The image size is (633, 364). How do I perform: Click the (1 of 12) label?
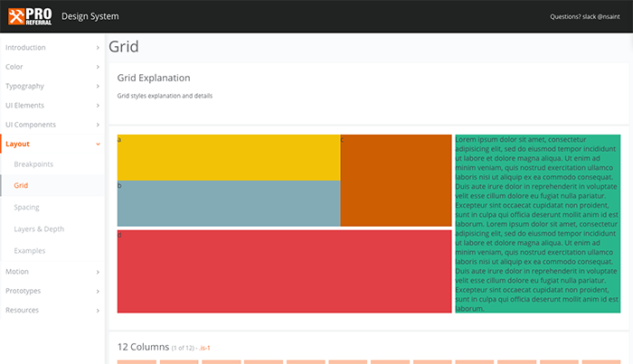[183, 349]
